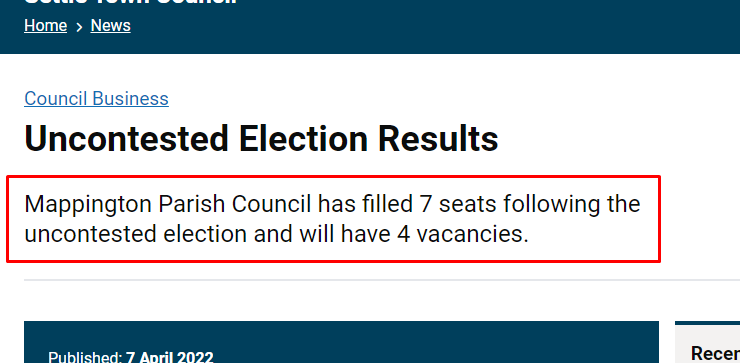Viewport: 740px width, 363px height.
Task: Click the 'Published:' label
Action: [x=85, y=357]
